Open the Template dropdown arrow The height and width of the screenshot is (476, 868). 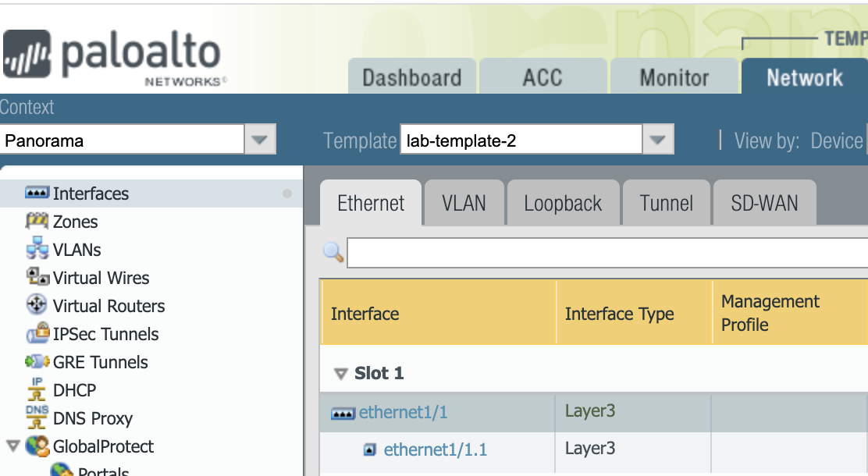658,141
